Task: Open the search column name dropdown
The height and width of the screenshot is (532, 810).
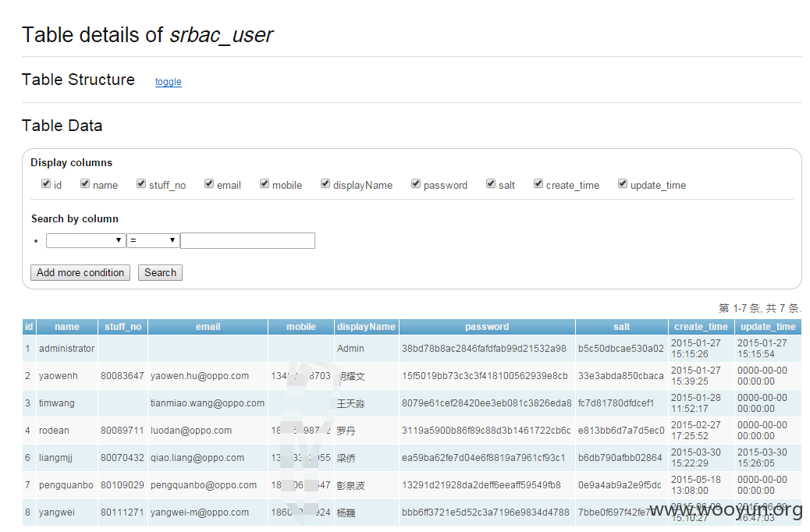Action: (86, 240)
